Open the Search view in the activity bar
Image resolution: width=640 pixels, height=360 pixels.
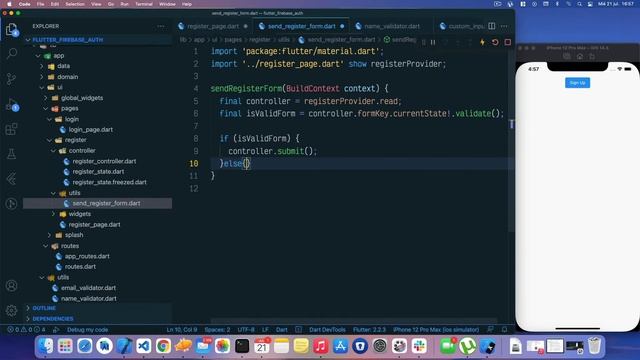(11, 53)
